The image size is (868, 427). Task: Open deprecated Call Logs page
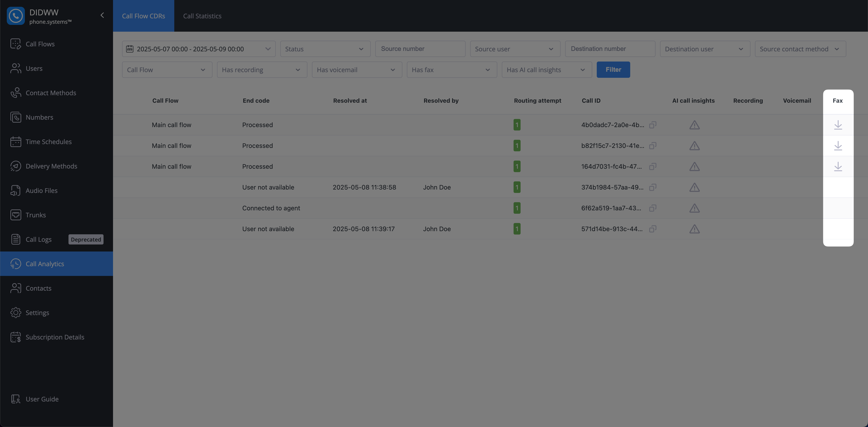(x=57, y=239)
